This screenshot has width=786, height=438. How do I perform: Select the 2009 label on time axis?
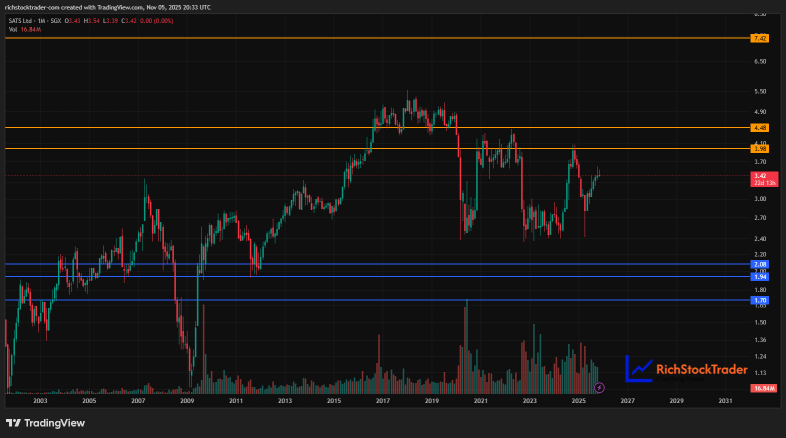tap(186, 400)
